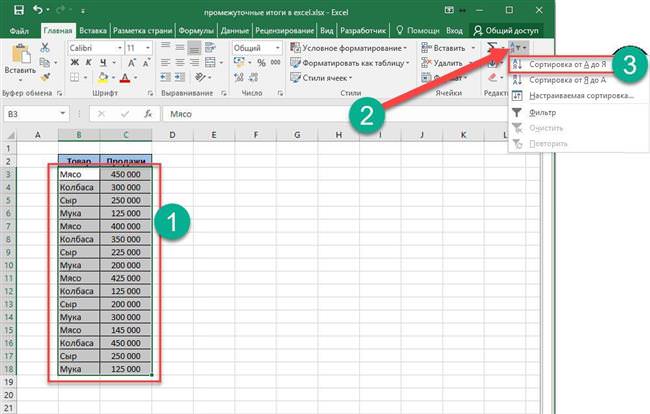This screenshot has width=650, height=414.
Task: Click the fx insert function icon
Action: pyautogui.click(x=148, y=114)
